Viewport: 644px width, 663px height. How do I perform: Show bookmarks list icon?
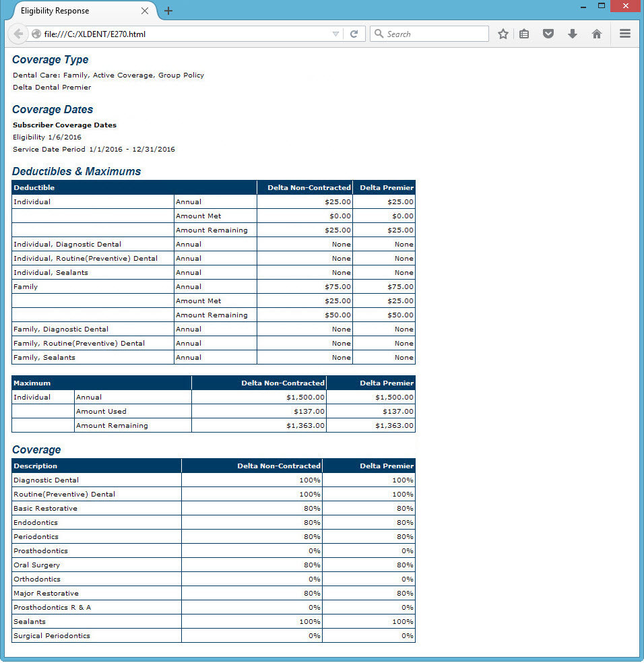[524, 34]
